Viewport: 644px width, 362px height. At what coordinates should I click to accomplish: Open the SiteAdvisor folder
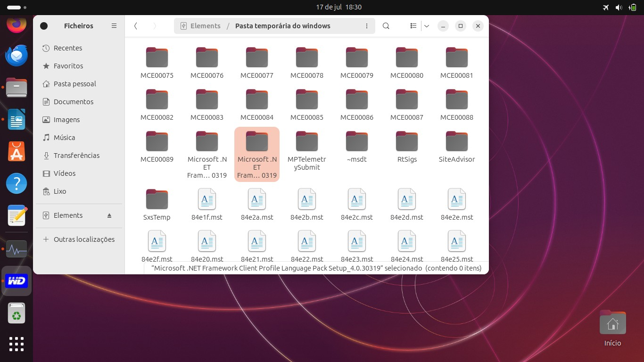(456, 141)
